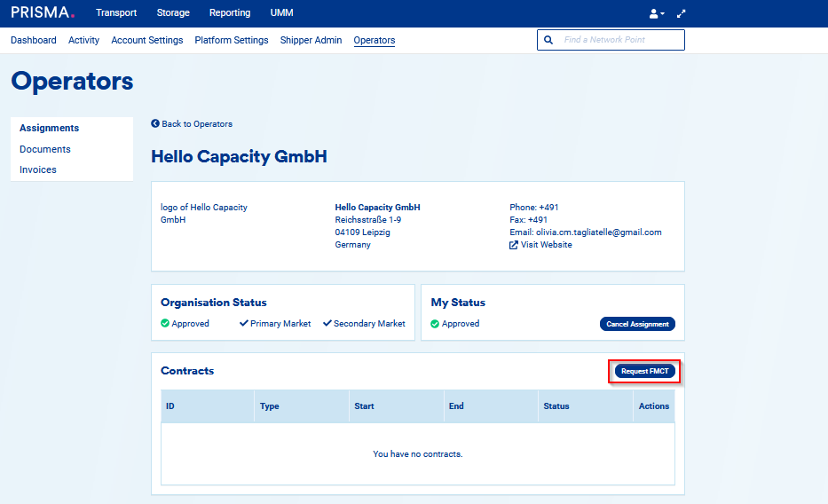The width and height of the screenshot is (828, 504).
Task: Click the logo of Hello Capacity GmbH placeholder
Action: [x=204, y=213]
